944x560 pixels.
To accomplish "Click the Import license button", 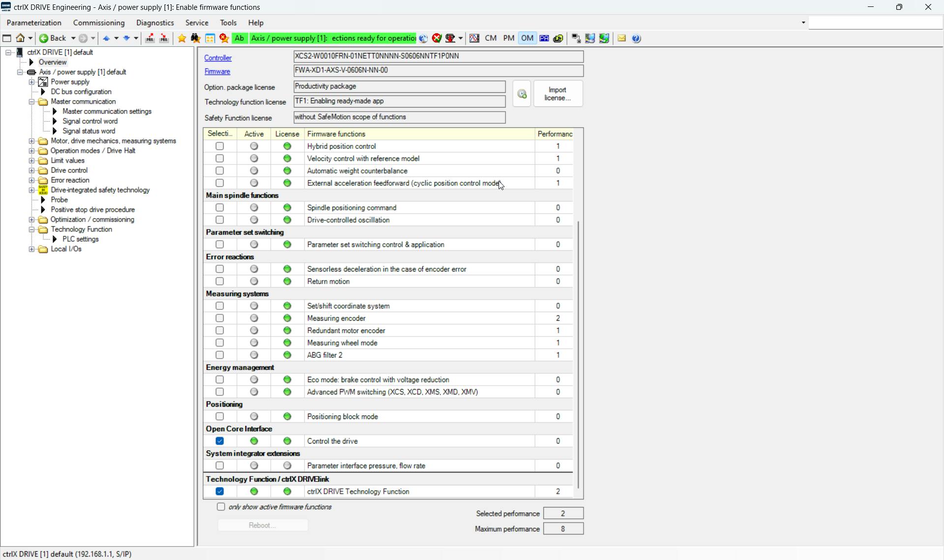I will point(558,94).
